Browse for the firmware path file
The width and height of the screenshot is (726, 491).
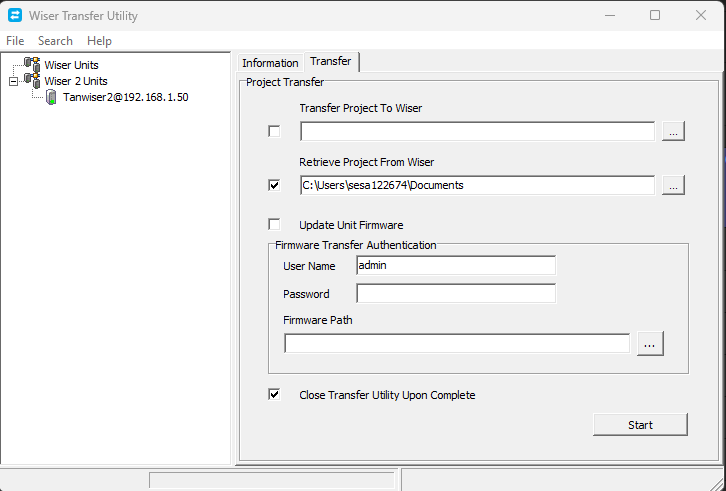coord(650,344)
